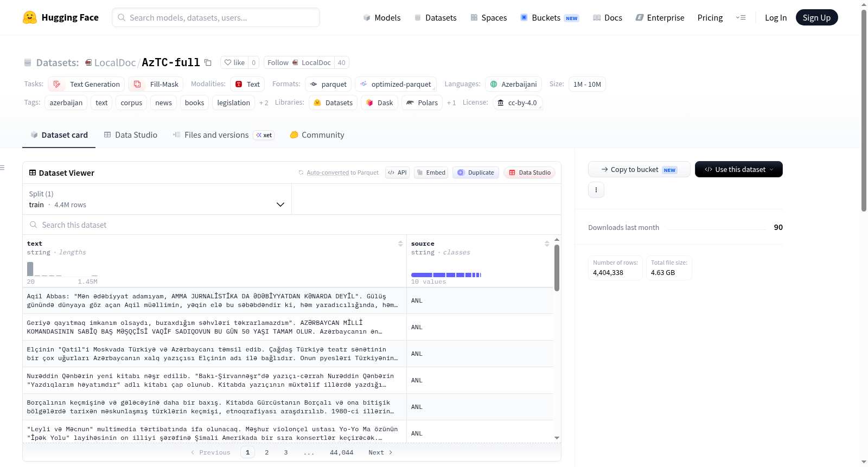The height and width of the screenshot is (467, 868).
Task: Open the three-dot more options button
Action: 596,190
